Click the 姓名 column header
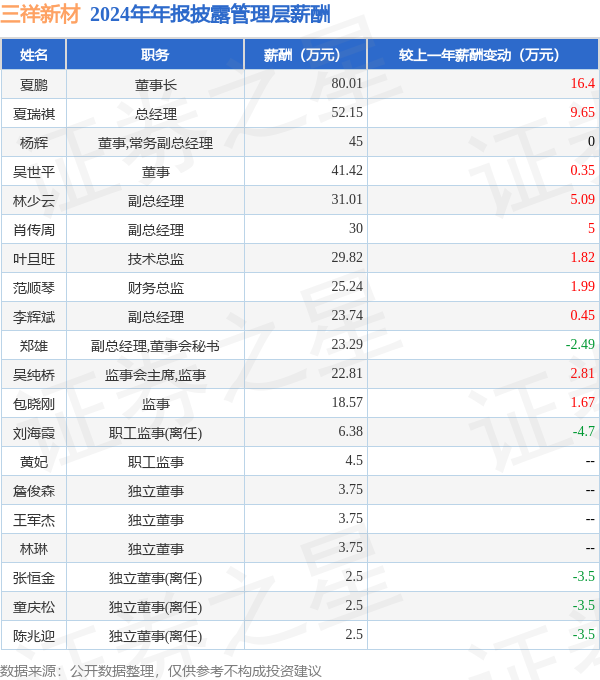 (34, 55)
